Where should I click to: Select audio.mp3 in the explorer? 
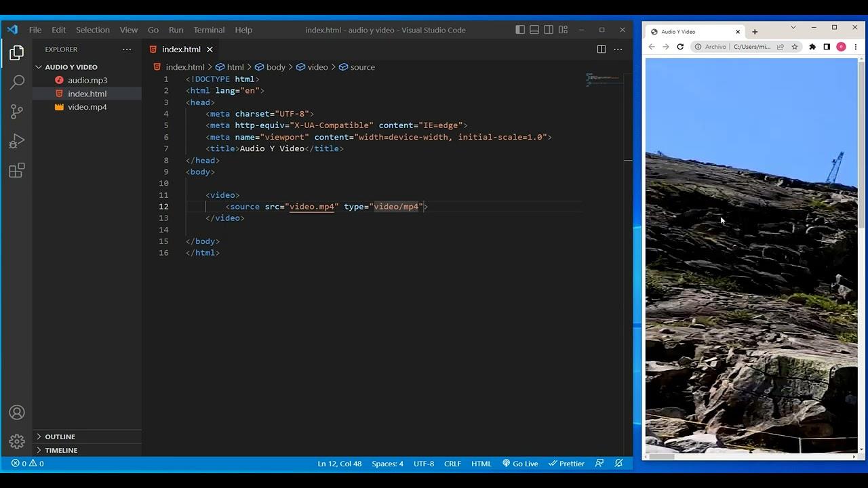87,80
